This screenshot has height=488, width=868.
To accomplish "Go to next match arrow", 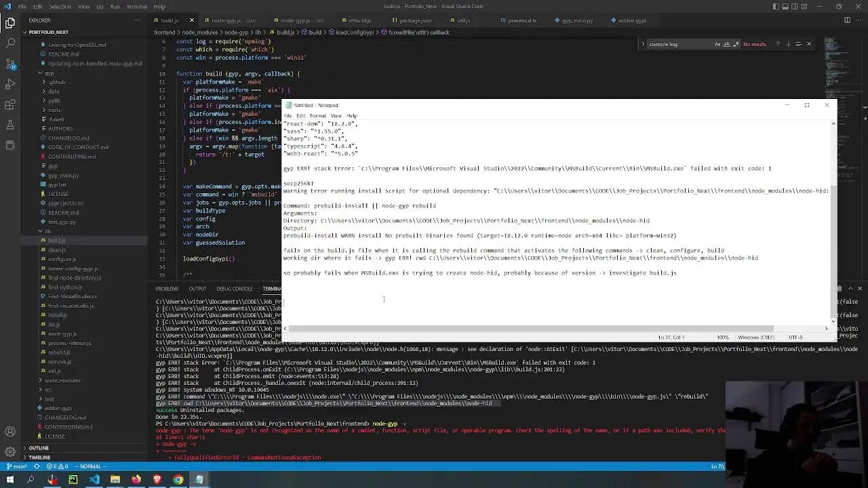I will (788, 44).
